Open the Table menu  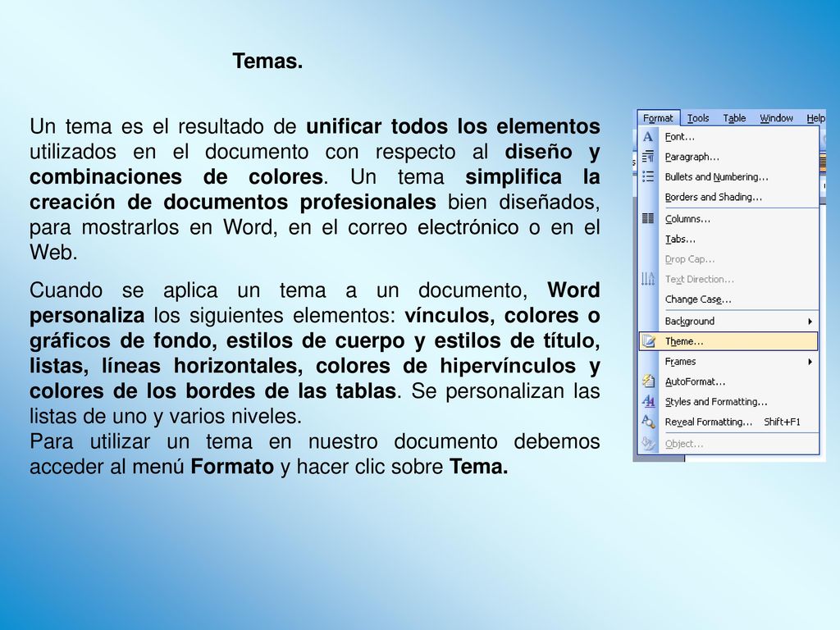[x=734, y=118]
